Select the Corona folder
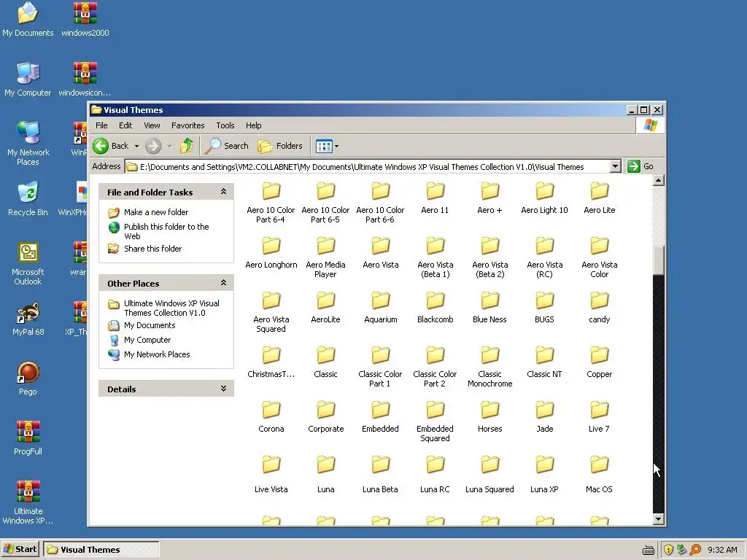The width and height of the screenshot is (747, 560). (x=271, y=418)
